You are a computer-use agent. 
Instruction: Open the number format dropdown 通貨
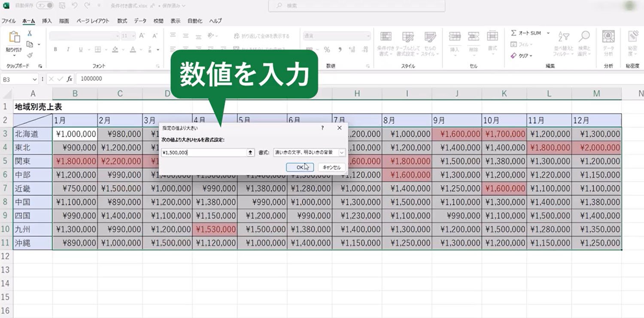(x=368, y=36)
